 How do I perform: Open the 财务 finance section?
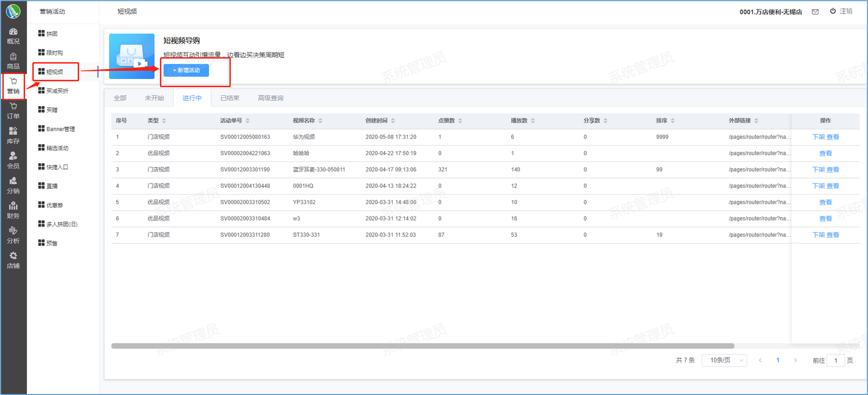(x=13, y=210)
